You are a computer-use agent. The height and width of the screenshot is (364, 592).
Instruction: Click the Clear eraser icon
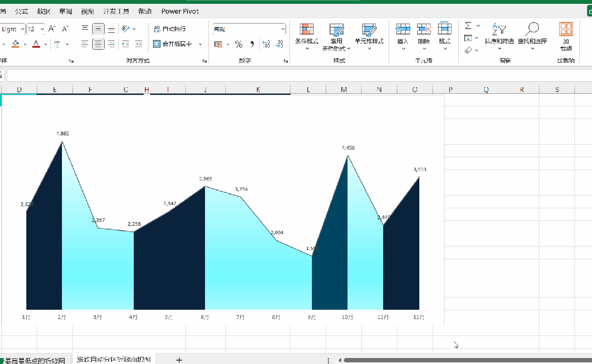pos(468,50)
